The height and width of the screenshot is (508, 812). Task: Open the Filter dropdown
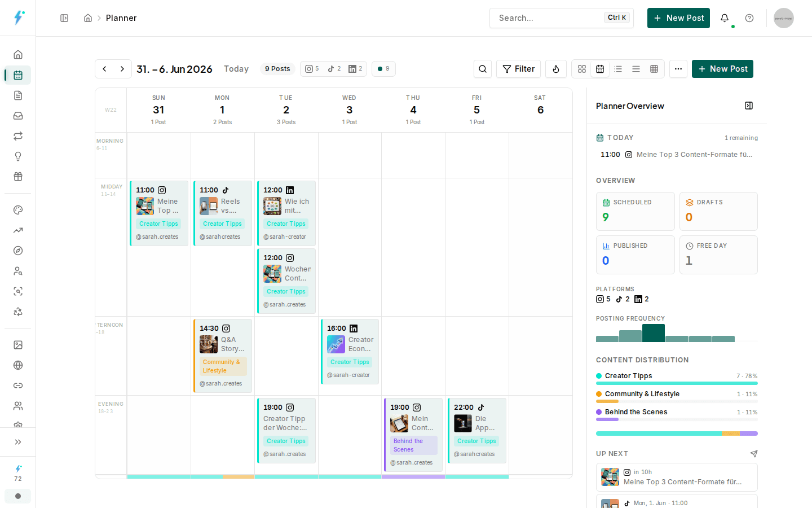(x=519, y=69)
